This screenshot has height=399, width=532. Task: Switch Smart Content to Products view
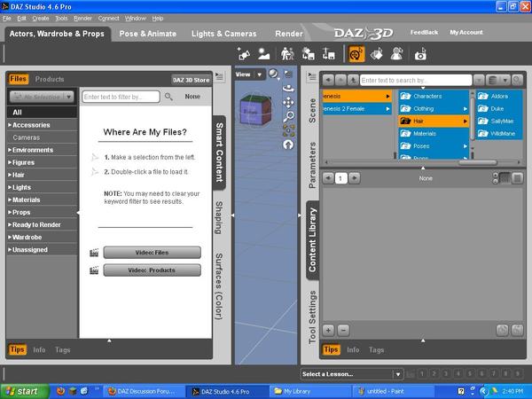[50, 79]
